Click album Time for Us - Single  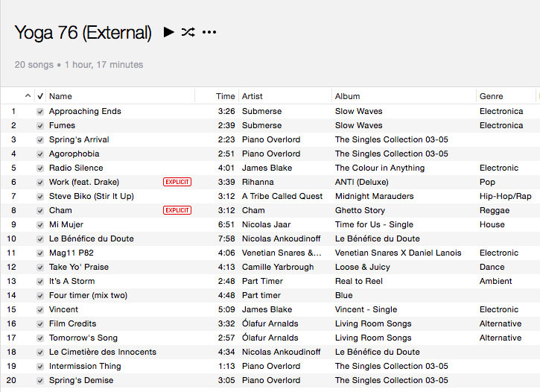point(374,224)
